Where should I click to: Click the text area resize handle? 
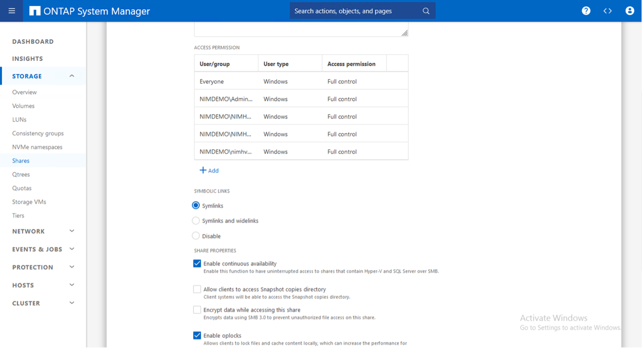(x=404, y=33)
